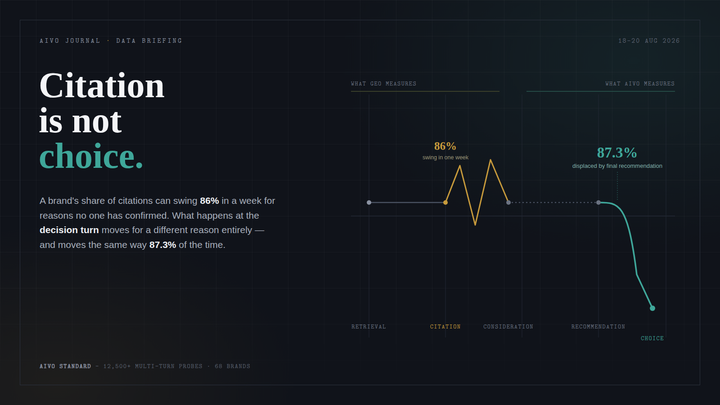Click the 'displaced by final recommendation' caption

tap(617, 166)
